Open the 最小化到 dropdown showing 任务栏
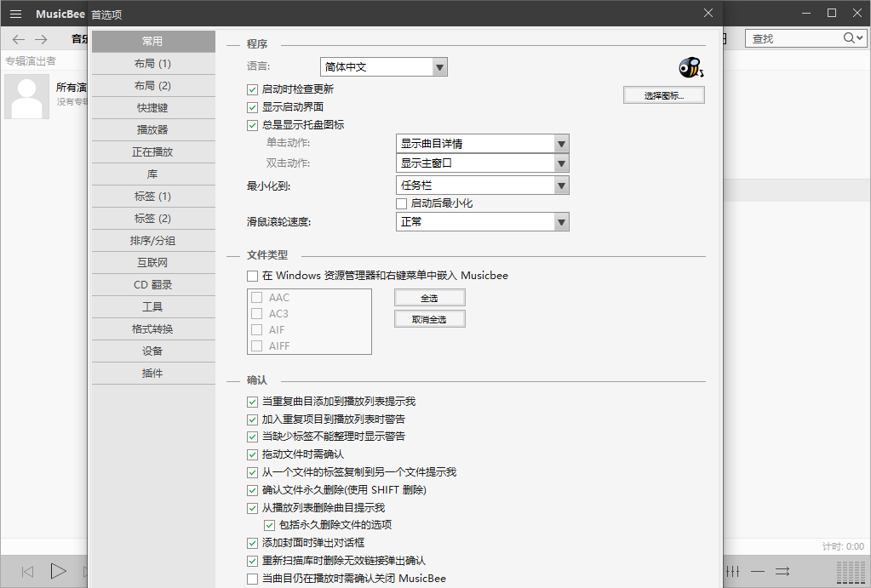This screenshot has width=871, height=588. pyautogui.click(x=482, y=186)
